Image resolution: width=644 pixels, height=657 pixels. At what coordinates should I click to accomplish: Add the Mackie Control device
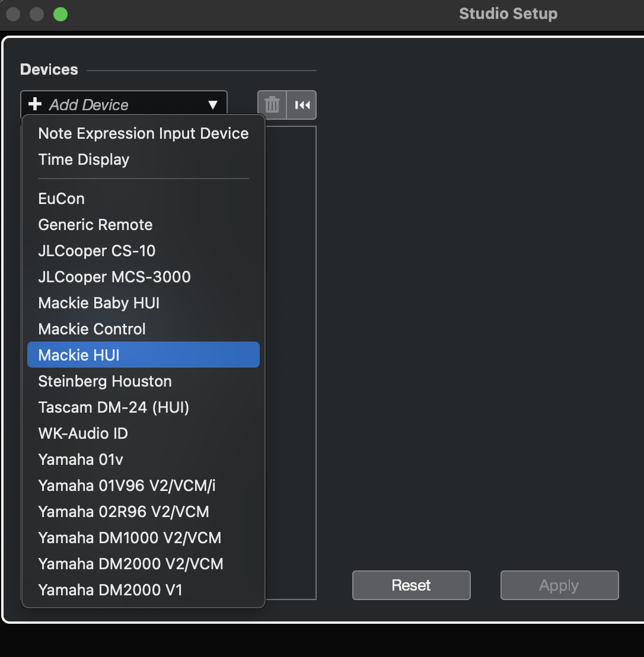coord(144,329)
